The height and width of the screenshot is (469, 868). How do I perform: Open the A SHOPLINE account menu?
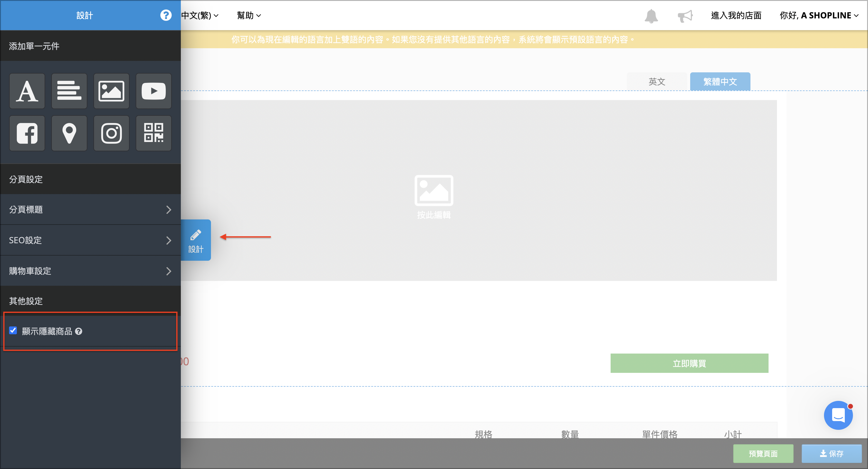(x=819, y=15)
